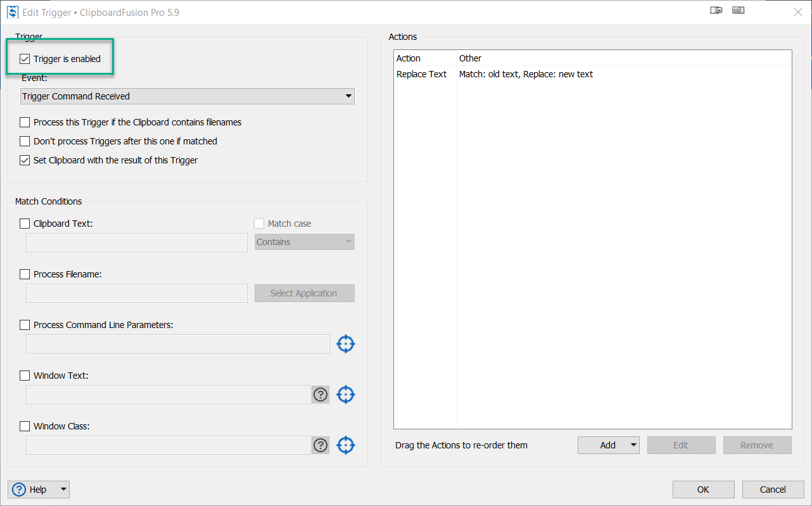Open the question mark help beside Window Class
The height and width of the screenshot is (506, 812).
[x=320, y=445]
